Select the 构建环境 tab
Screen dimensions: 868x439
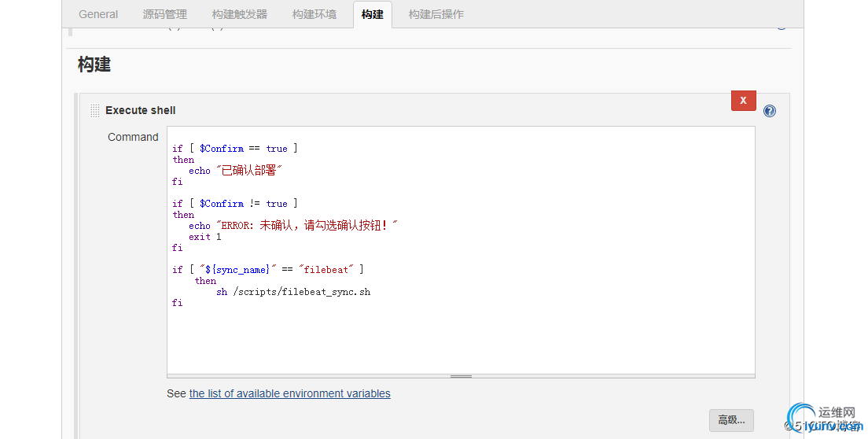(x=314, y=14)
